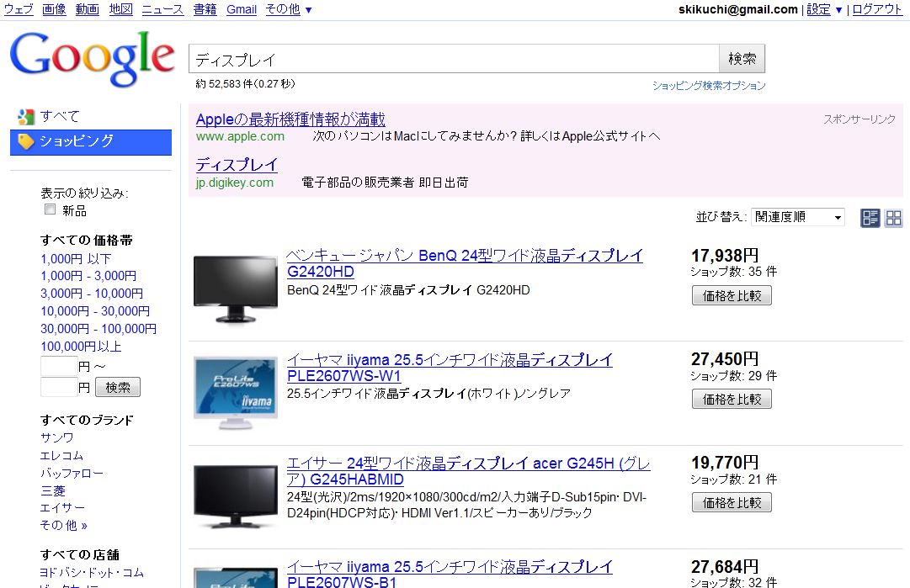Tick the 新品 checkbox
910x588 pixels.
tap(50, 209)
